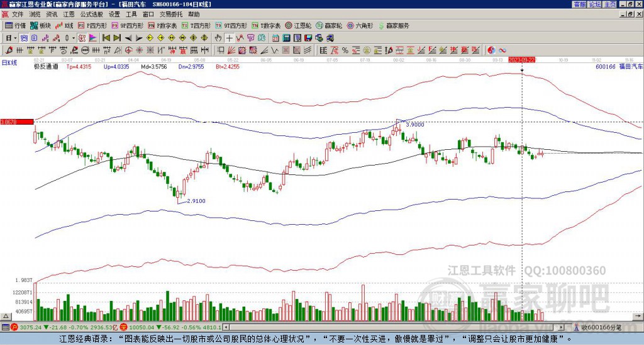
Task: Jump to first bar with skip-back icon
Action: 106,38
